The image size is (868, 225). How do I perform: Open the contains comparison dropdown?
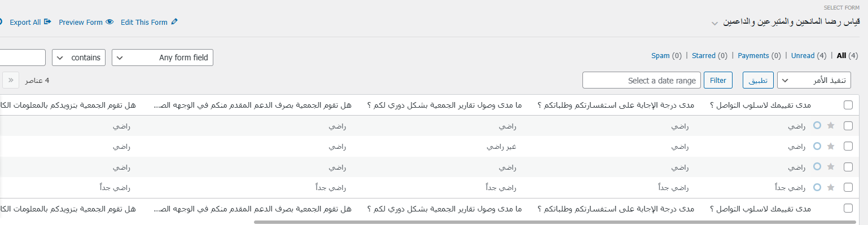78,58
